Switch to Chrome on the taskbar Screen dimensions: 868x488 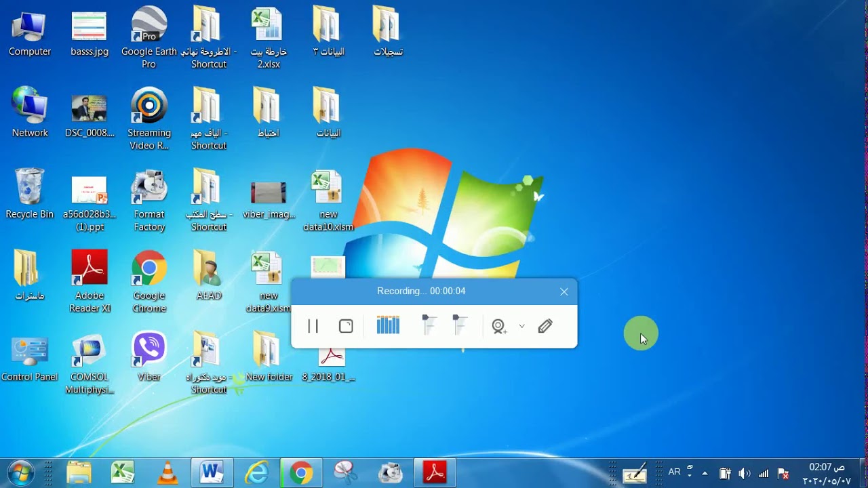(301, 472)
